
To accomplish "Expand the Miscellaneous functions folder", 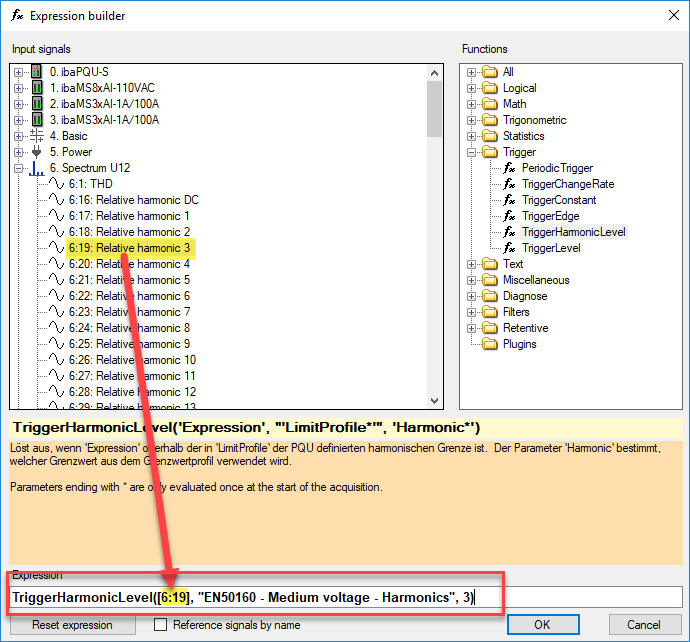I will point(471,280).
